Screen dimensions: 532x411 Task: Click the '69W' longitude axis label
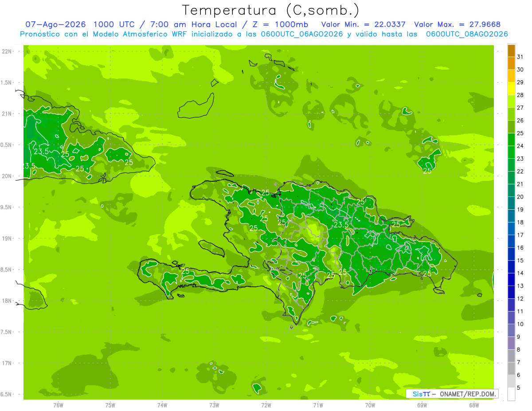422,405
